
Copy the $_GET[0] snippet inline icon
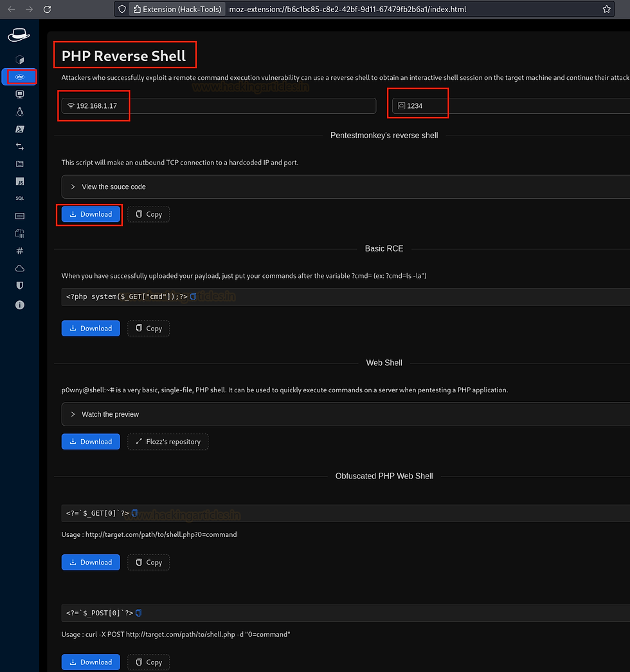[x=134, y=513]
